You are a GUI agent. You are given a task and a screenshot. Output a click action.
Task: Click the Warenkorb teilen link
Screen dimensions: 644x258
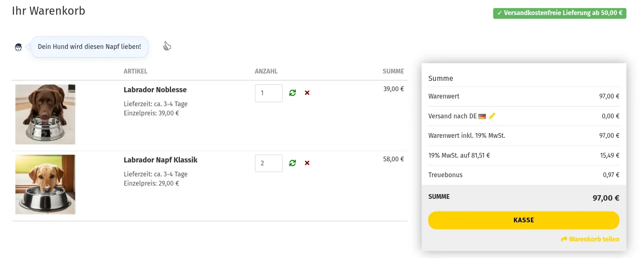pyautogui.click(x=594, y=239)
